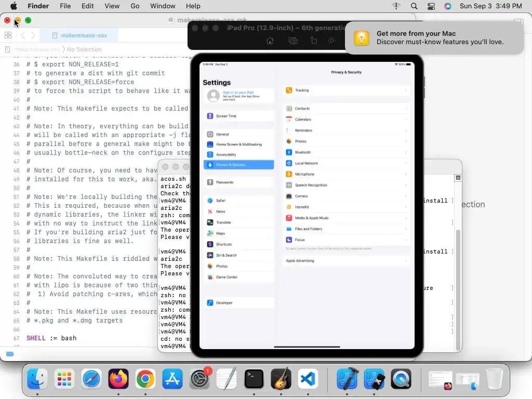532x399 pixels.
Task: Open the File menu
Action: (65, 6)
